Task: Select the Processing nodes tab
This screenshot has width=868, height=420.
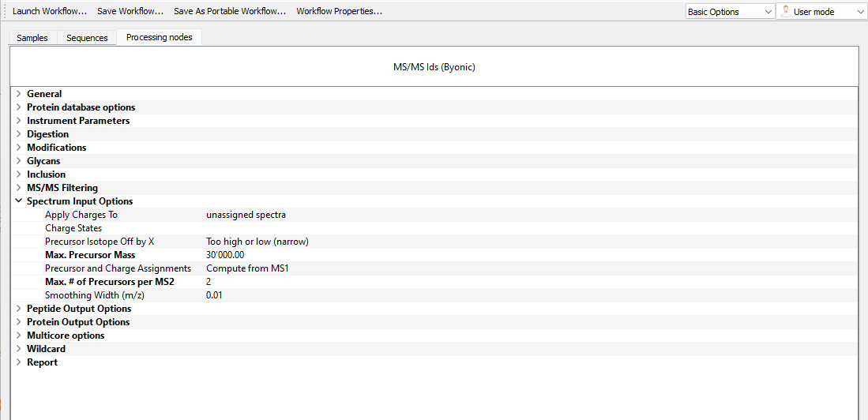Action: tap(160, 37)
